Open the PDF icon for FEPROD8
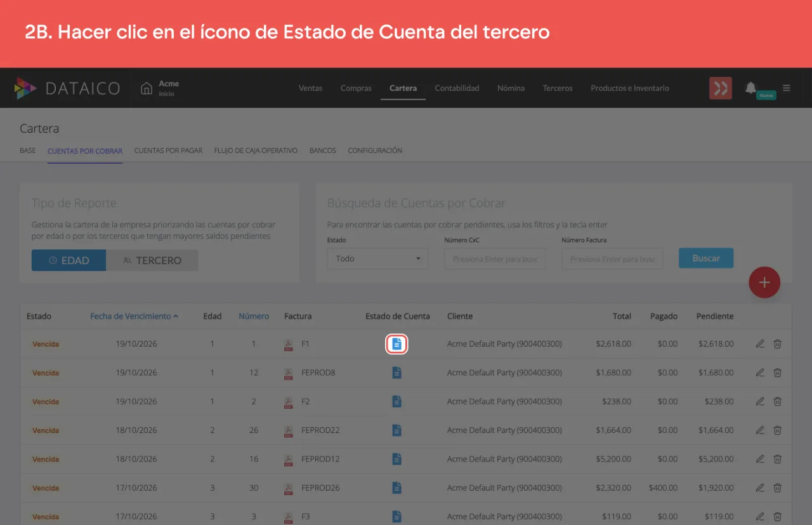The image size is (812, 525). click(289, 373)
